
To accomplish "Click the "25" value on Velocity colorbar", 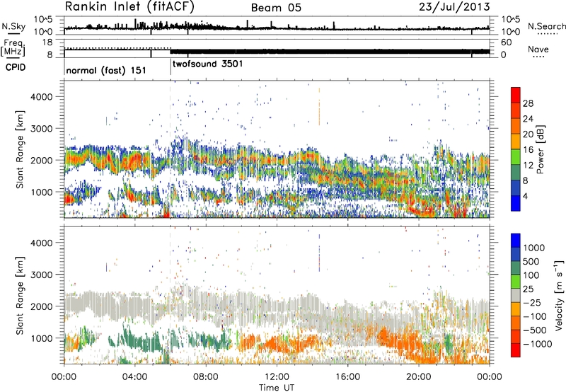I will point(529,289).
